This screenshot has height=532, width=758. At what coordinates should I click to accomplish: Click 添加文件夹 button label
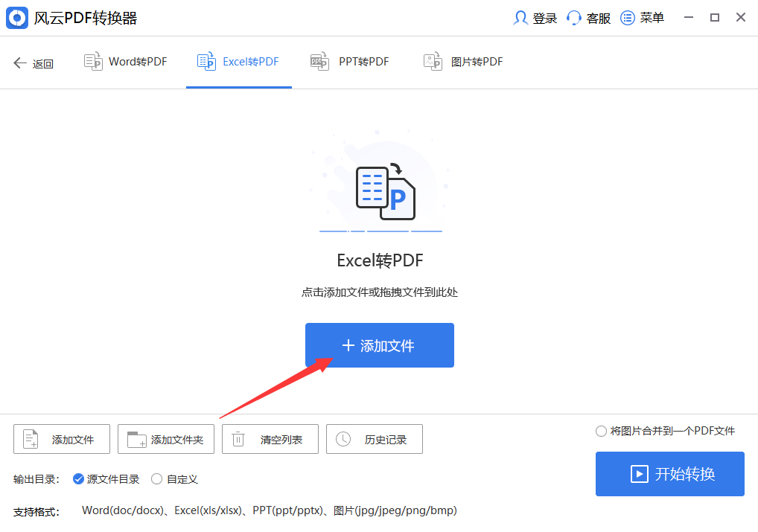click(x=177, y=440)
